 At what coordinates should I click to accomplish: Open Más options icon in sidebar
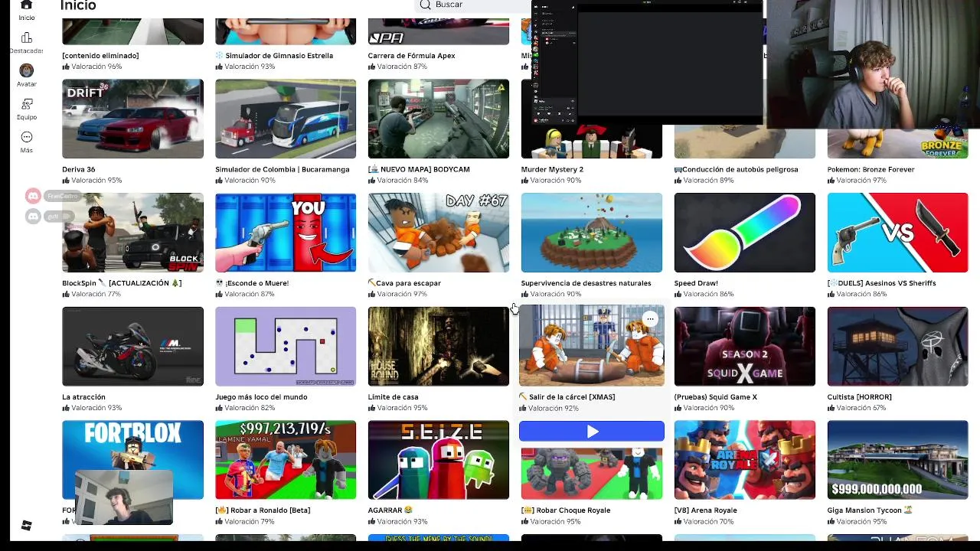tap(27, 137)
